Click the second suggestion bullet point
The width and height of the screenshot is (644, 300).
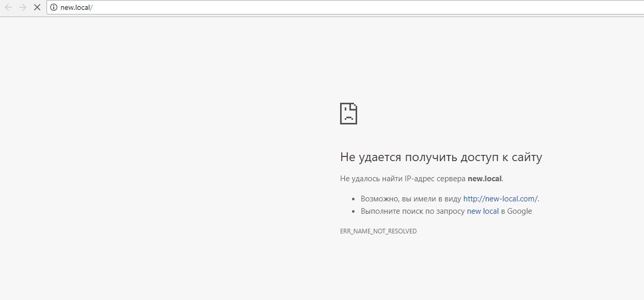pos(354,211)
